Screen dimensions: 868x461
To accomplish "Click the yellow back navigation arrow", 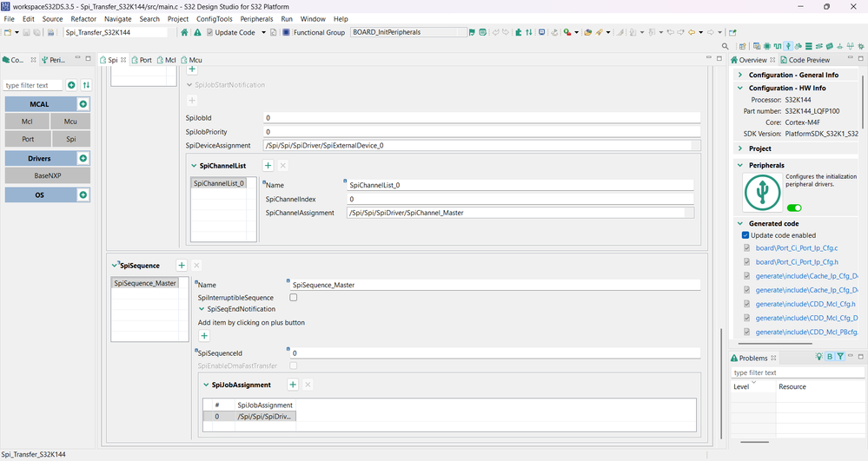I will [692, 33].
